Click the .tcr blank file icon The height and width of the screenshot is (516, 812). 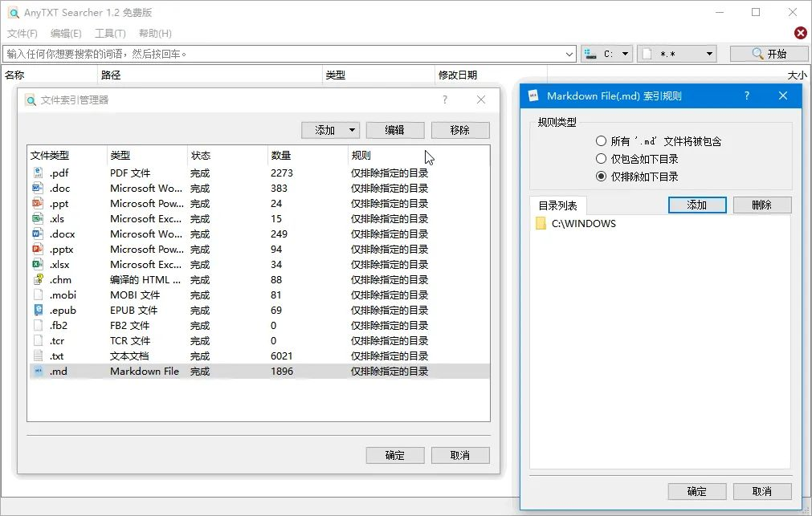click(38, 340)
